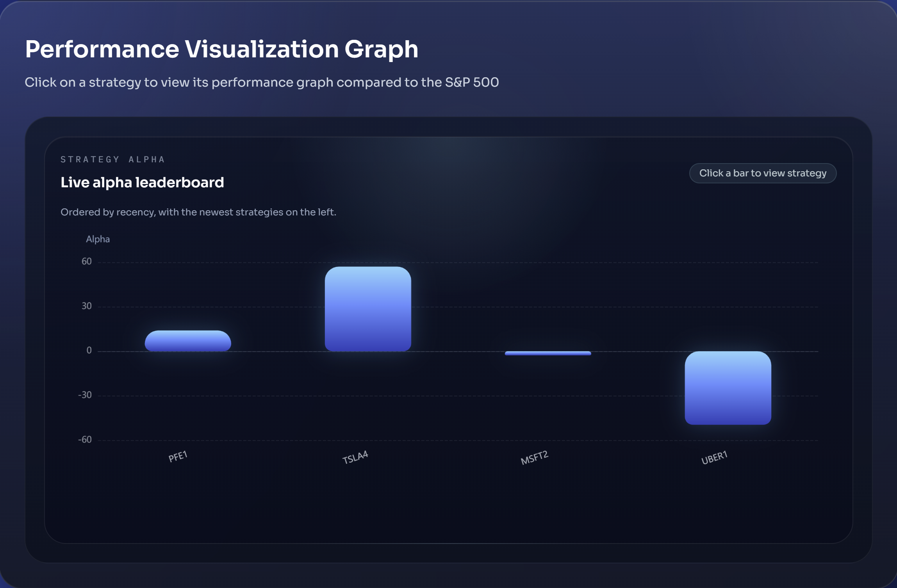Click the 'Ordered by recency' description text
Screen dimensions: 897x588
pyautogui.click(x=198, y=212)
